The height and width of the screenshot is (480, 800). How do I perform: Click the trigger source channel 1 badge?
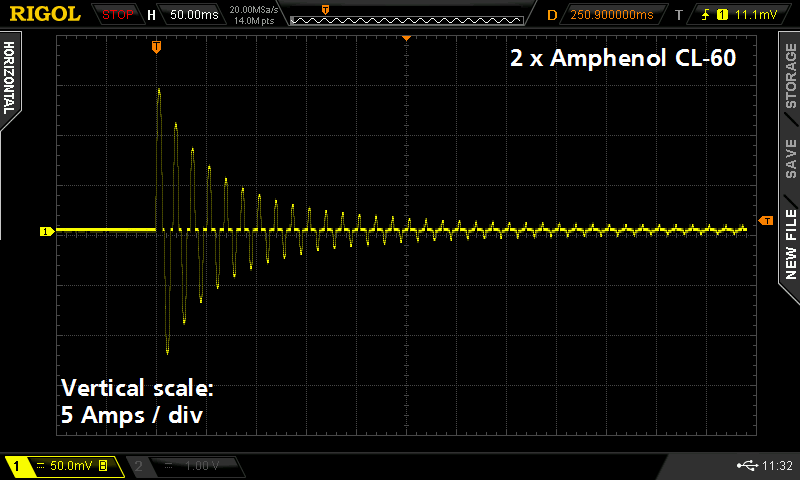(x=722, y=15)
